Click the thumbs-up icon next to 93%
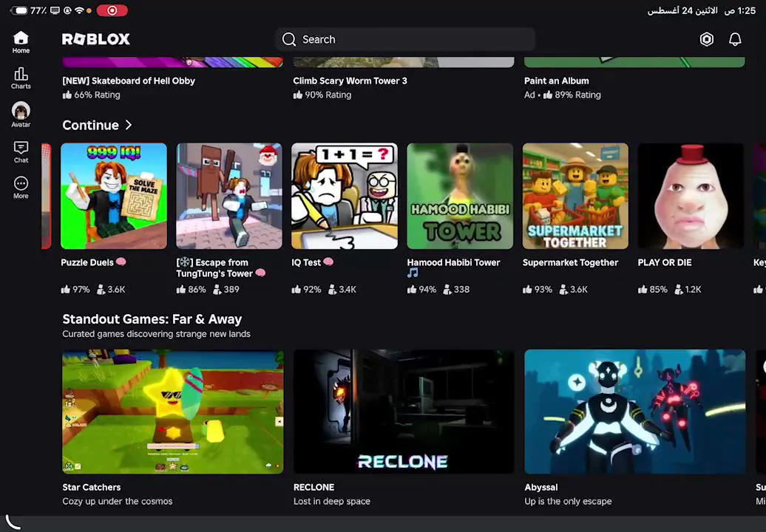The image size is (766, 532). point(527,290)
